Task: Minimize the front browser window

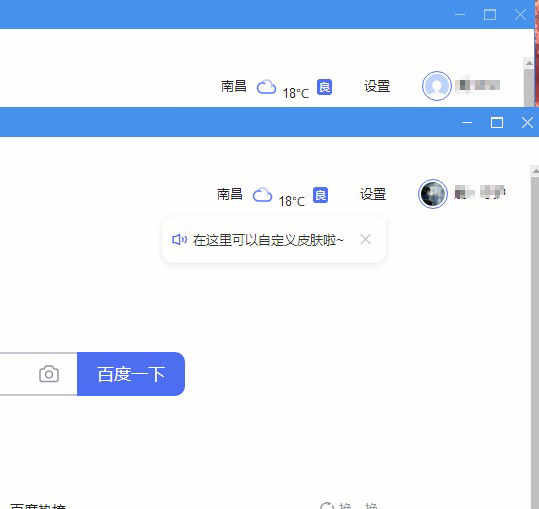Action: tap(466, 123)
